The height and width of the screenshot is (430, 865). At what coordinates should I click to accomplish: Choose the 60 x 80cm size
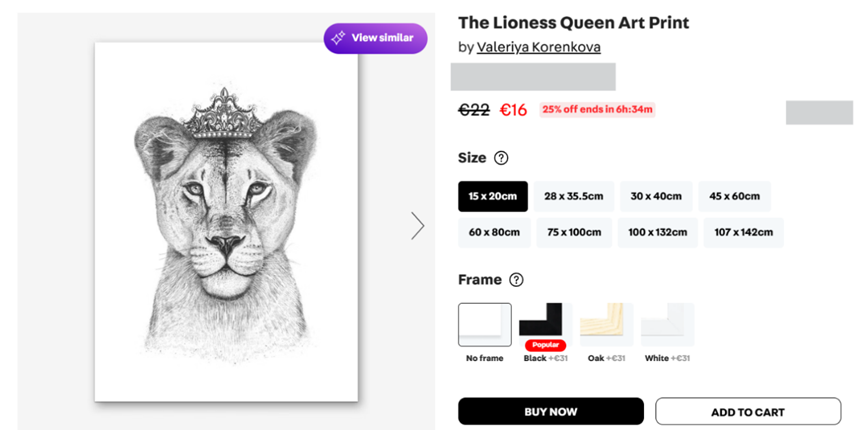pos(493,232)
